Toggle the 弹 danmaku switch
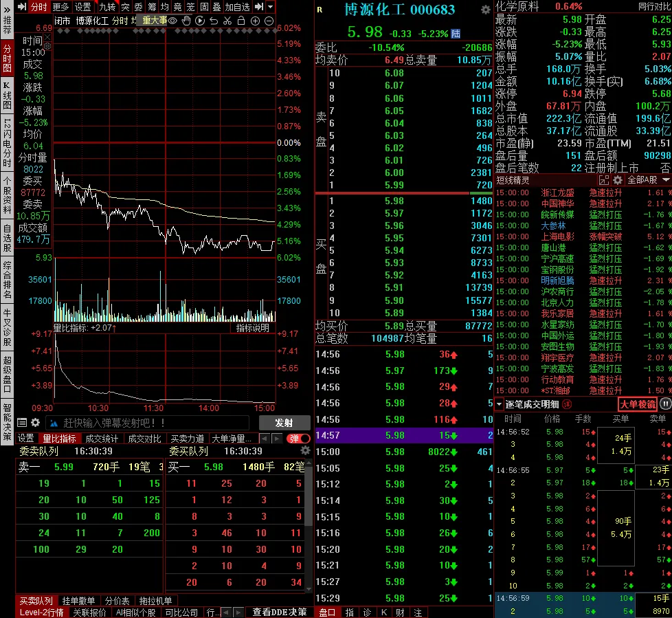This screenshot has height=618, width=672. tap(298, 439)
